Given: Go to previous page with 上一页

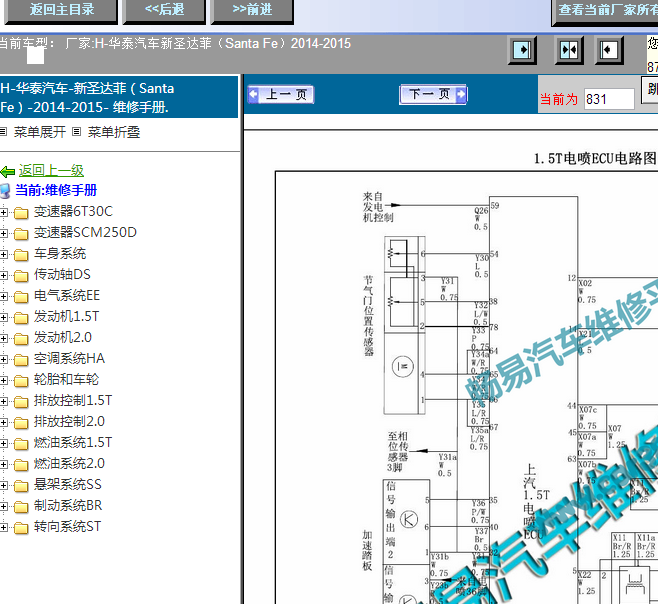Looking at the screenshot, I should tap(281, 94).
